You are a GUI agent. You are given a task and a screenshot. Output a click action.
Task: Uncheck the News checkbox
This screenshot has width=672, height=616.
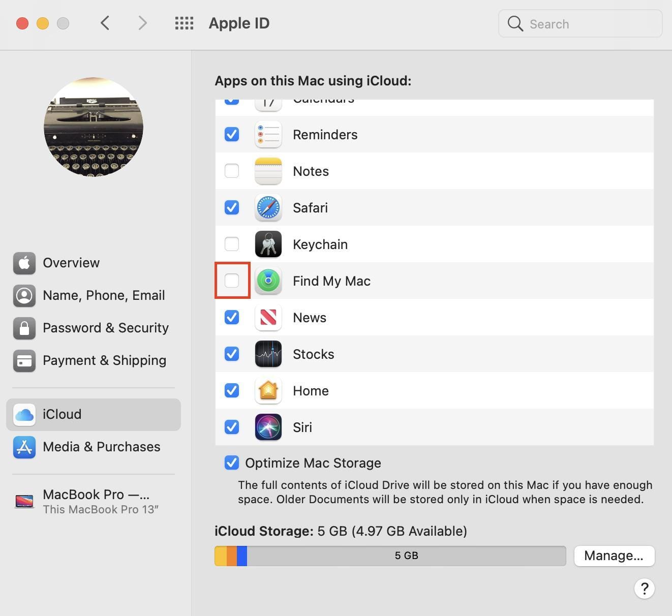(232, 318)
